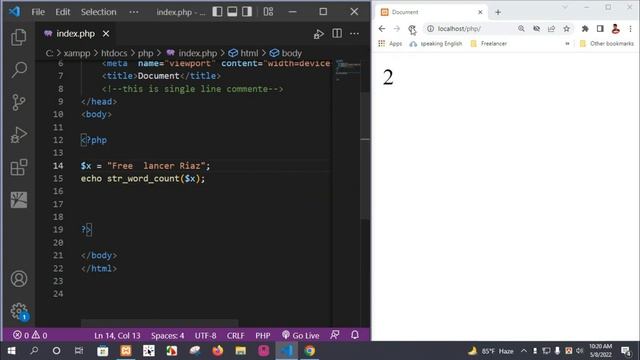Open speaking English bookmark
640x360 pixels.
tap(436, 43)
